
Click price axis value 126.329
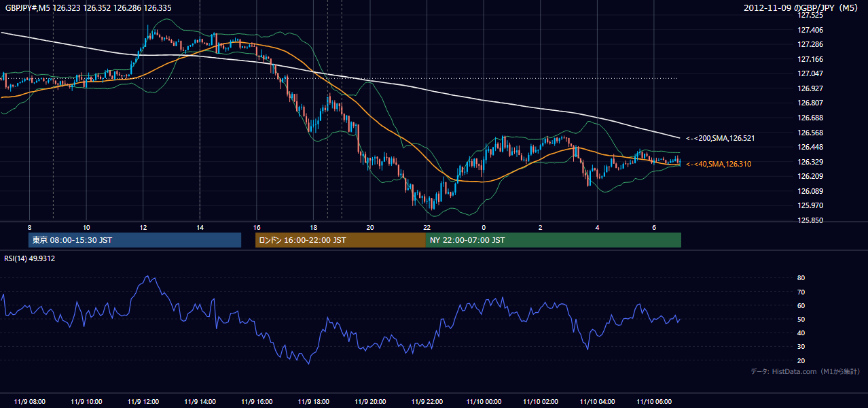tap(810, 162)
